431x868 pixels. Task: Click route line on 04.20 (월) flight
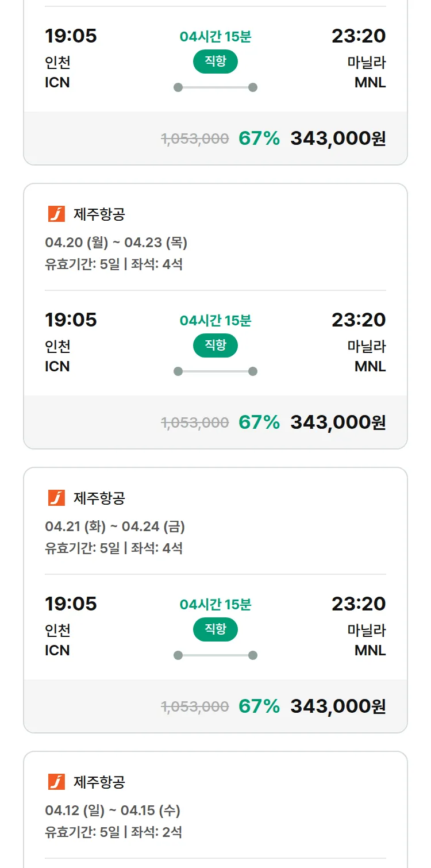(x=215, y=371)
